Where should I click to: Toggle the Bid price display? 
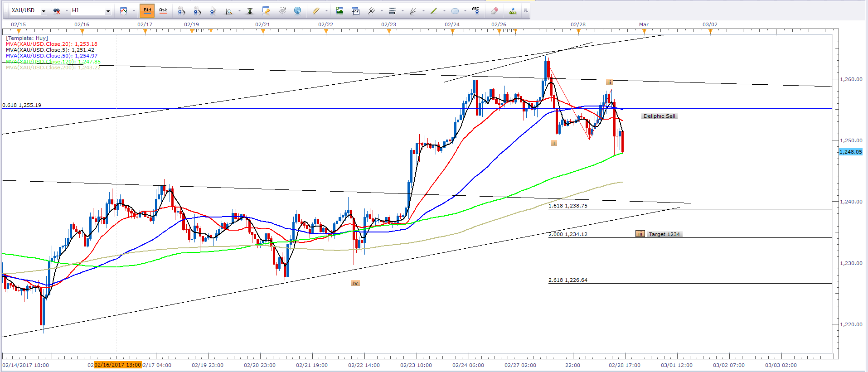click(147, 10)
